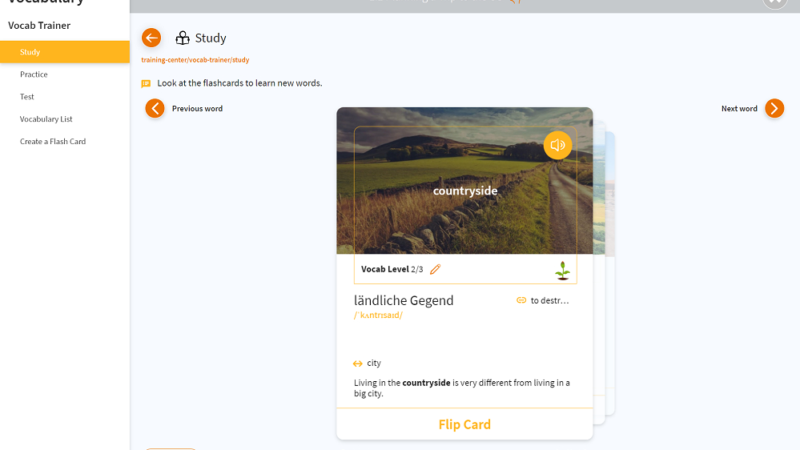Image resolution: width=800 pixels, height=450 pixels.
Task: Click the antonym word 'city'
Action: click(x=374, y=363)
